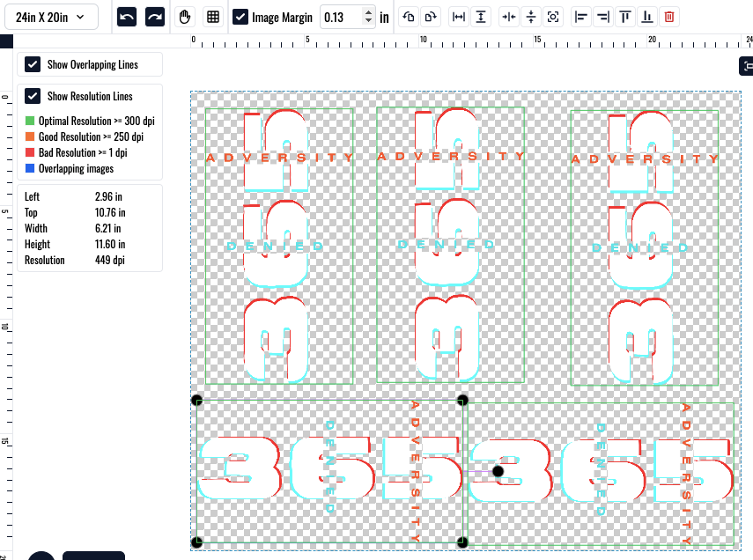Open the grid arrangement view
Screen dimensions: 753x560
click(x=213, y=16)
